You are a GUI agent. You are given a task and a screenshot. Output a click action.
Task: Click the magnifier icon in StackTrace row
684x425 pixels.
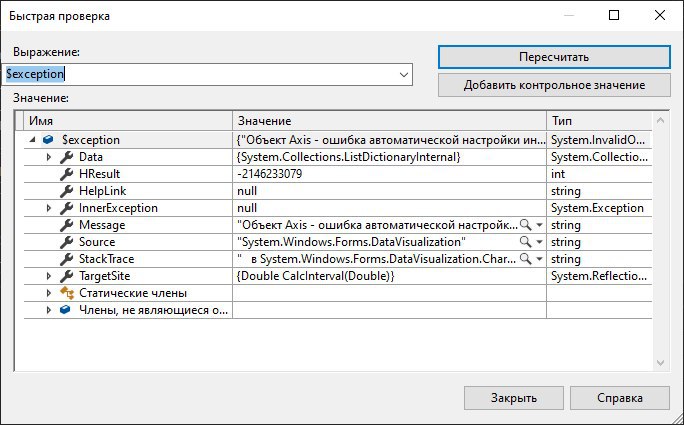click(526, 259)
